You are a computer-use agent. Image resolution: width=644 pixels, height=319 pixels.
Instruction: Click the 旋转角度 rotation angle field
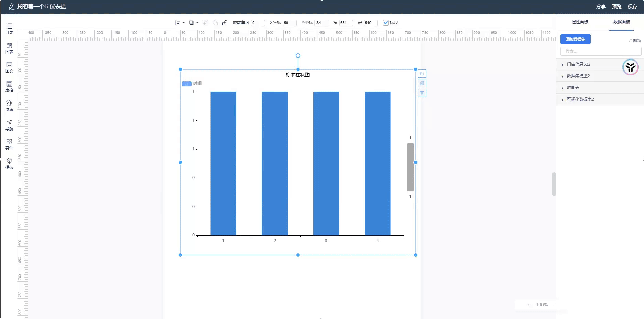click(258, 23)
